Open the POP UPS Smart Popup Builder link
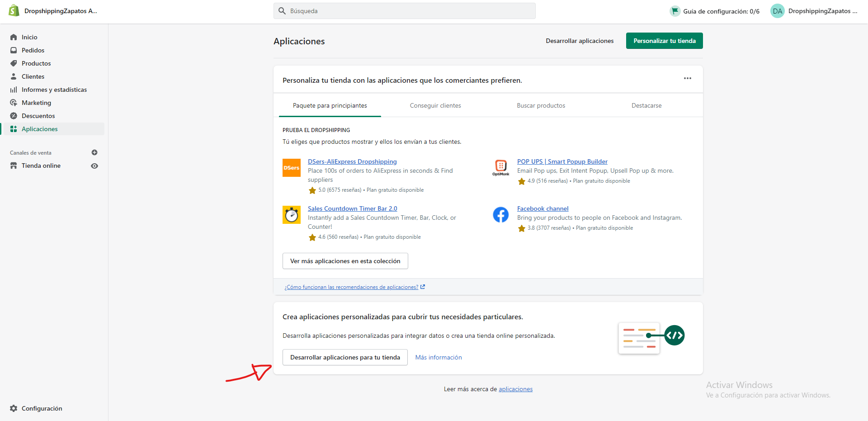This screenshot has width=868, height=421. pos(562,161)
